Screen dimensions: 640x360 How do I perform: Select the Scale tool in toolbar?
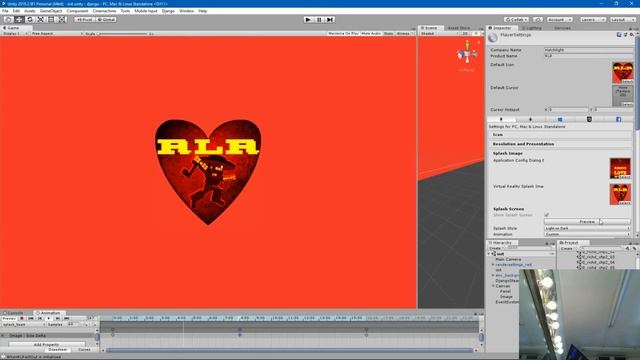click(40, 20)
